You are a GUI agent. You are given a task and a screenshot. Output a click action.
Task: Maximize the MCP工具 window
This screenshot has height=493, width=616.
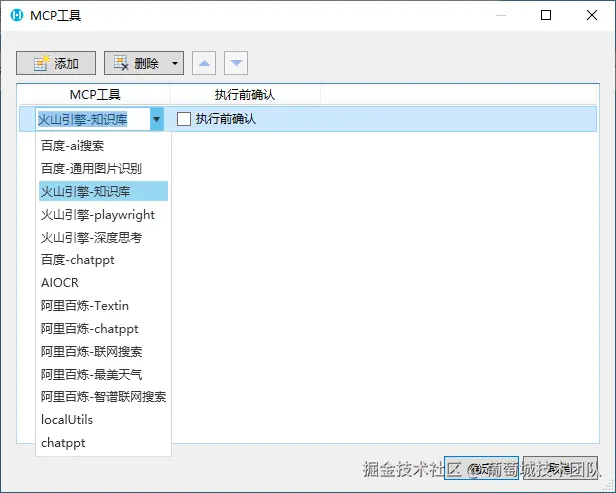pyautogui.click(x=546, y=15)
